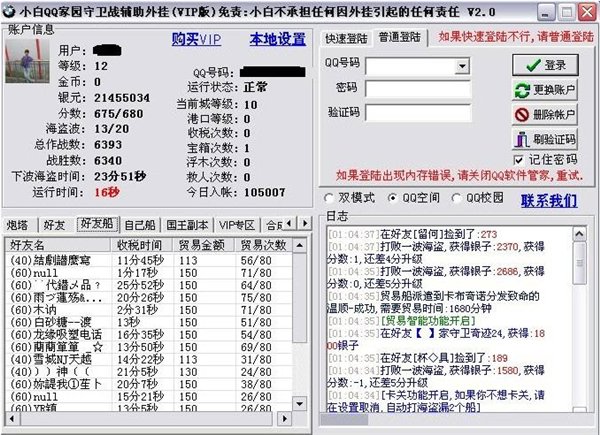The height and width of the screenshot is (435, 600).
Task: Minimize the window
Action: tap(546, 12)
